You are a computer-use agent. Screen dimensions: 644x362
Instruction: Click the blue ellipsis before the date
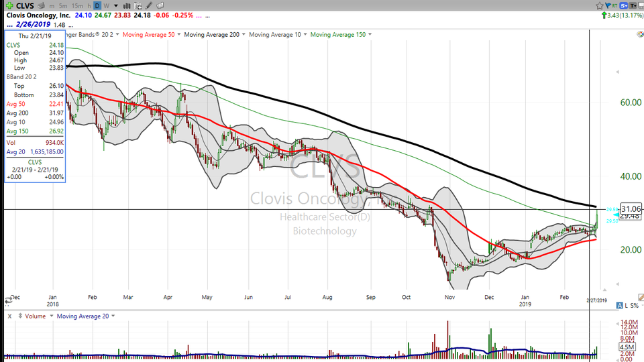9,25
